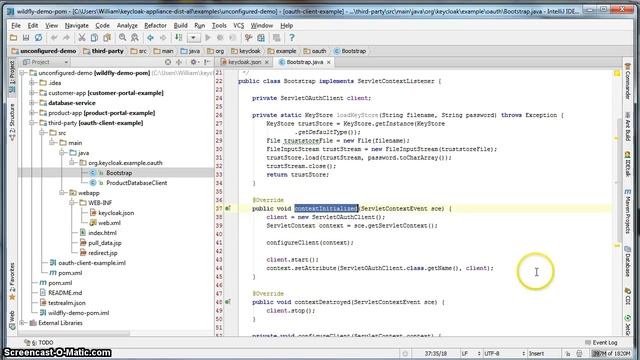Image resolution: width=640 pixels, height=360 pixels.
Task: Click the unconfigured-demo breadcrumb
Action: [x=44, y=51]
